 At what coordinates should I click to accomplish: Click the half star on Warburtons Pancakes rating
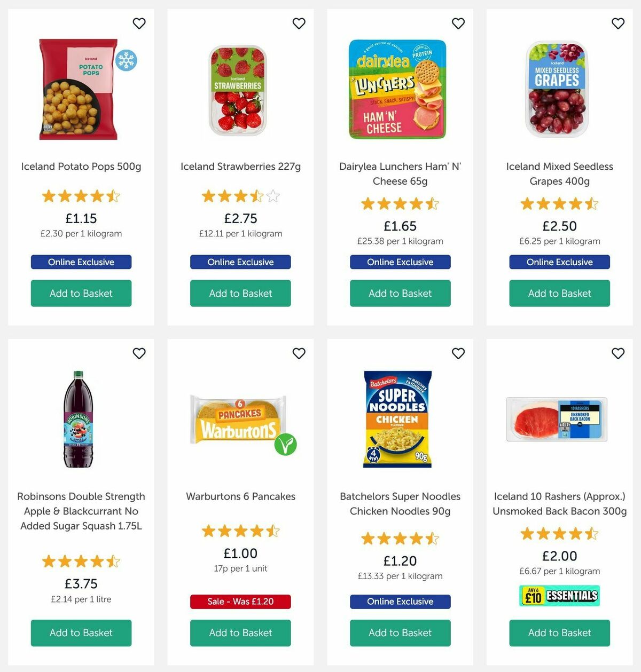274,531
